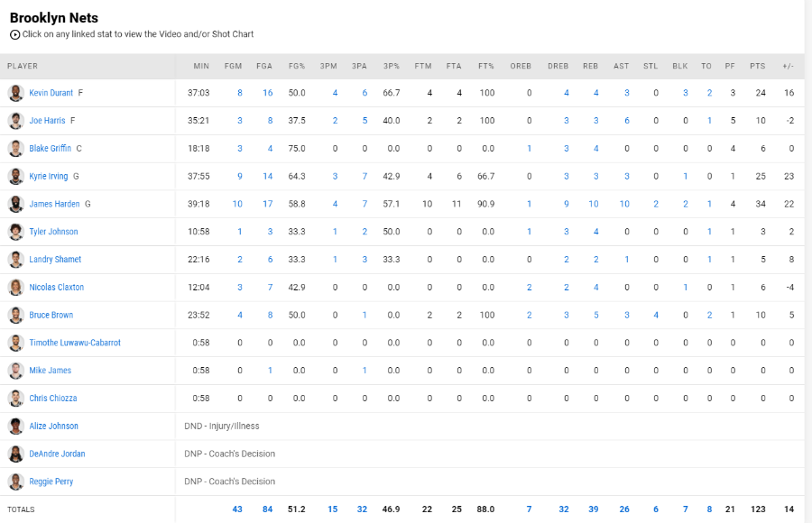Screen dimensions: 812x523
Task: View Joe Harris's 6 assists
Action: [627, 121]
